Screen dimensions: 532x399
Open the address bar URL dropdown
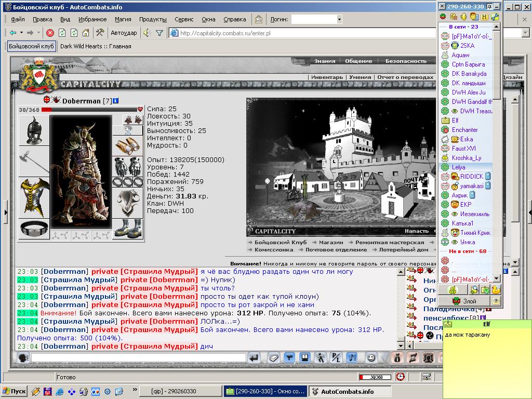[x=526, y=33]
